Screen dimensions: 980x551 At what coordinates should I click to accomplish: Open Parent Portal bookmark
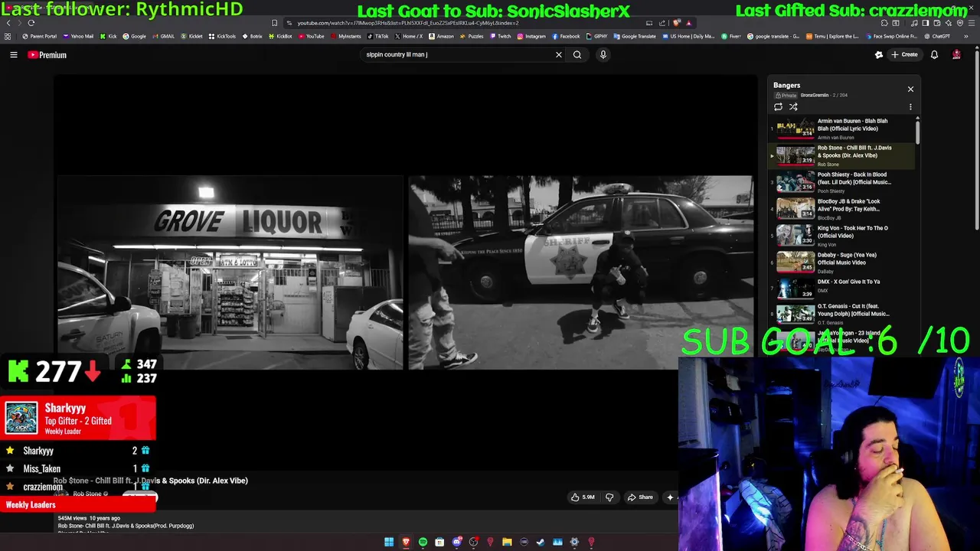click(40, 36)
